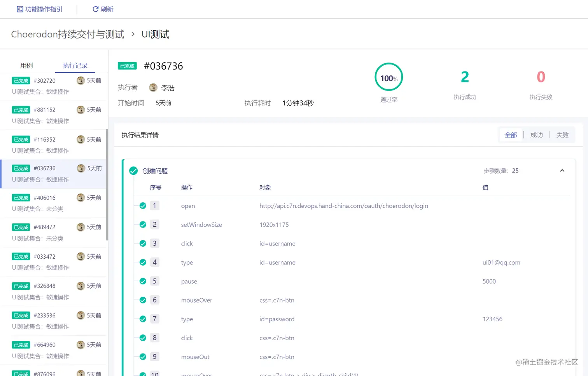Image resolution: width=588 pixels, height=376 pixels.
Task: Click 步骤数量: 25 label
Action: point(501,171)
